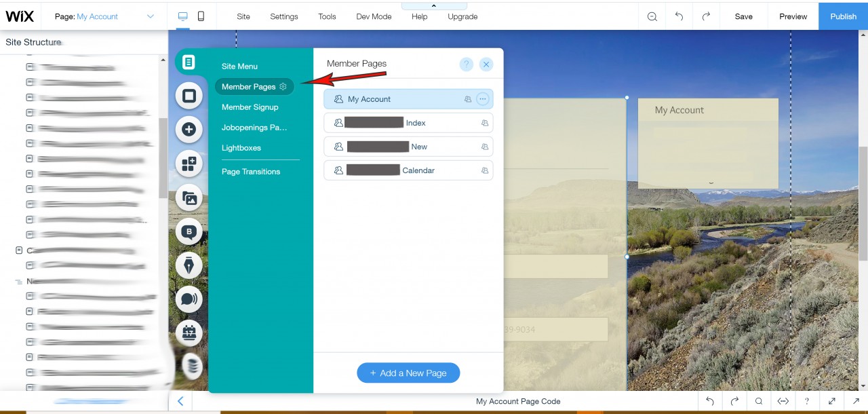Open the Settings menu
This screenshot has height=414, width=868.
tap(283, 16)
